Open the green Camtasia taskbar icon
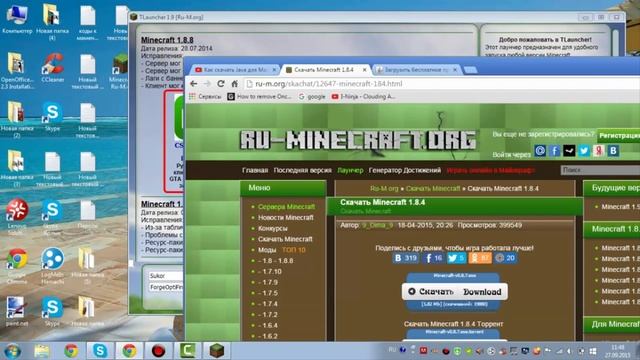Screen dimensions: 640x360 coord(188,351)
